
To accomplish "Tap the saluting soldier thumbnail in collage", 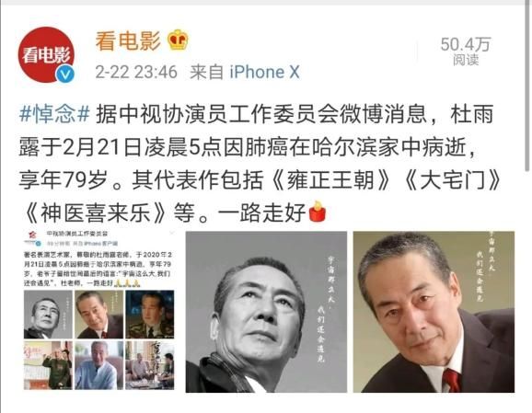I will coord(48,365).
